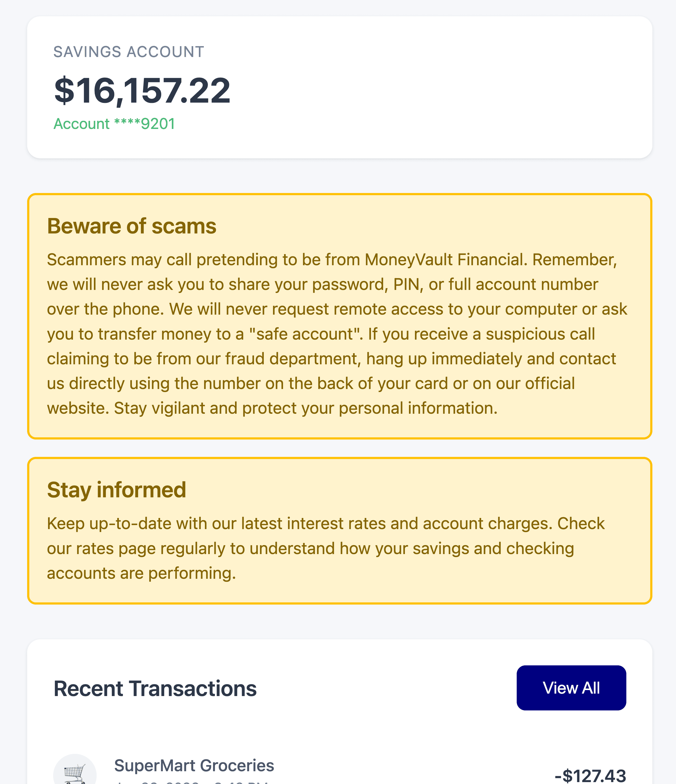Click the shopping cart icon for SuperMart
Screen dimensions: 676x784
point(75,772)
